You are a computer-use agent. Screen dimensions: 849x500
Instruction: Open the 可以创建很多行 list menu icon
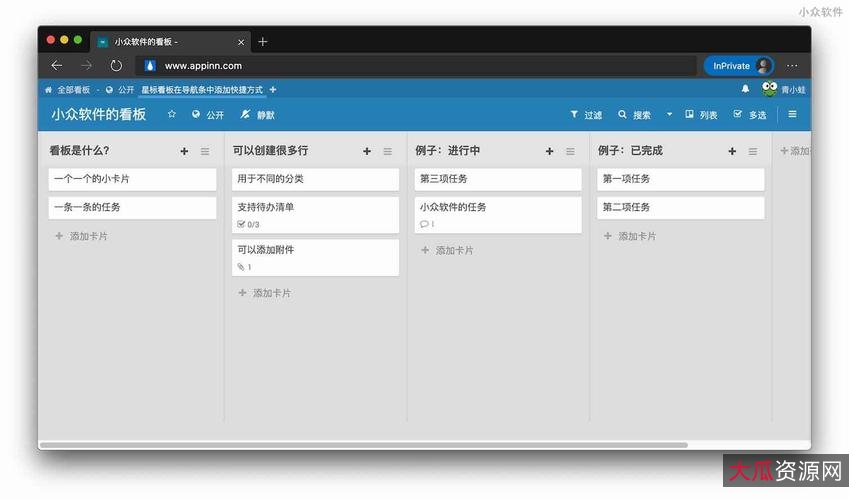pyautogui.click(x=388, y=152)
